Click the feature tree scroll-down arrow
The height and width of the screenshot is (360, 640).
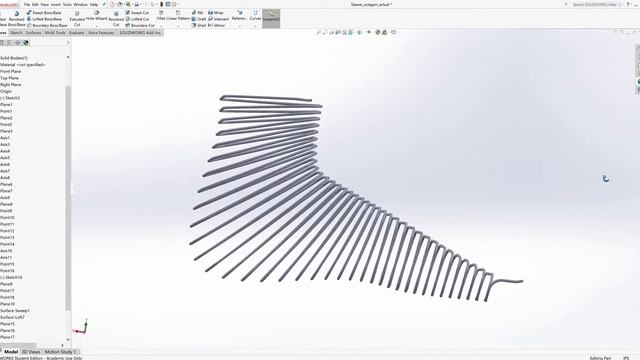(68, 339)
